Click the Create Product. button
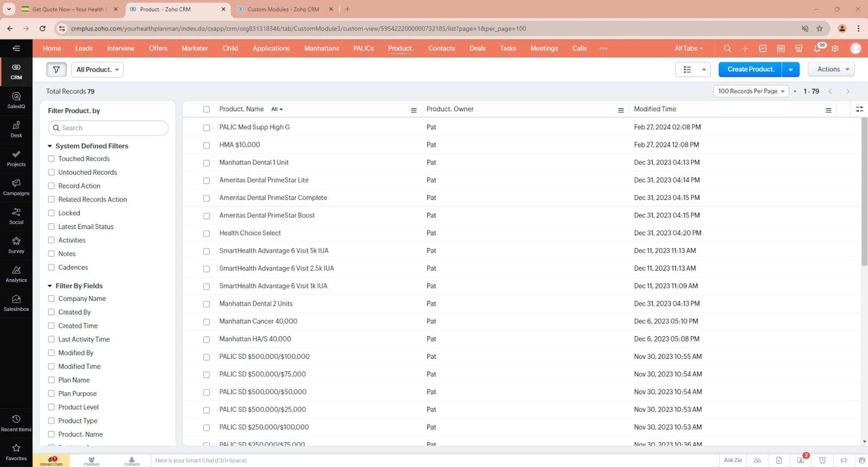 tap(750, 70)
